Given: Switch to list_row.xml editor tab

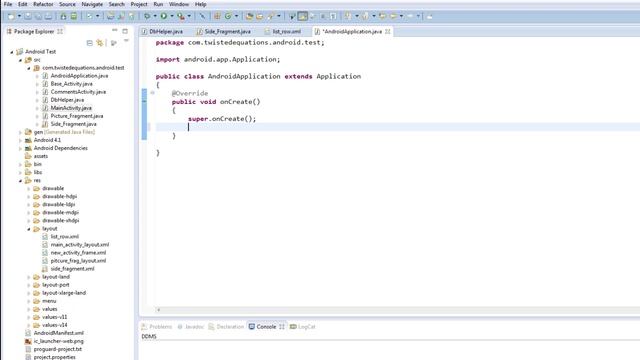Looking at the screenshot, I should click(282, 31).
